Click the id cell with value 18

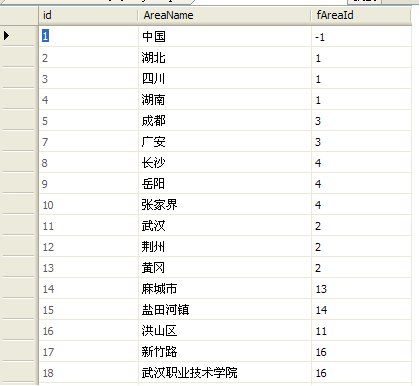(x=88, y=373)
